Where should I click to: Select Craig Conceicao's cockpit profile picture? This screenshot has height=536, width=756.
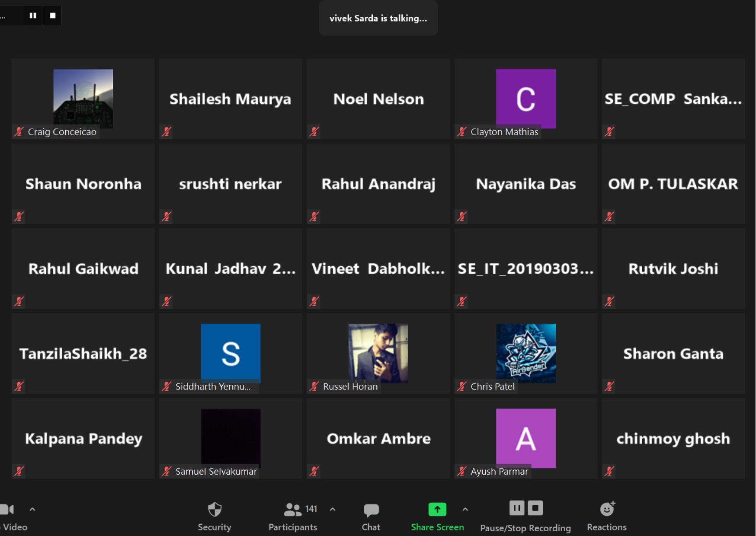coord(83,99)
